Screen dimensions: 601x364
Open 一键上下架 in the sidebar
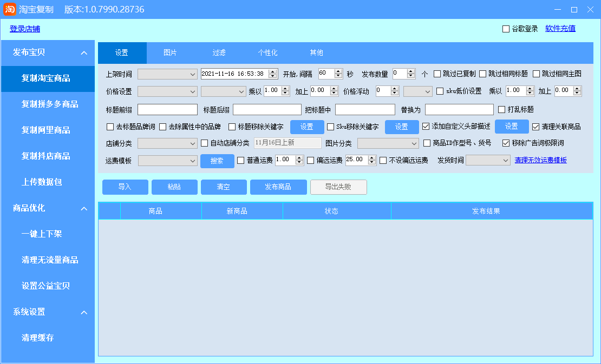(x=48, y=234)
